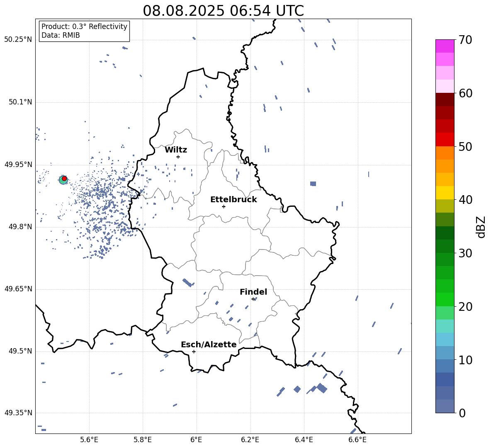Click the 0 value on the colorbar
The image size is (491, 448).
pyautogui.click(x=462, y=413)
